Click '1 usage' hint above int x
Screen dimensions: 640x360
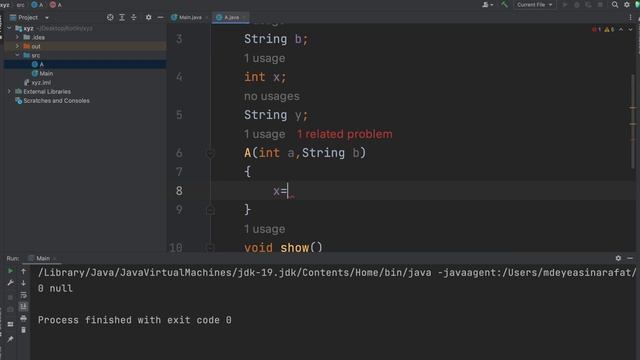[x=264, y=58]
